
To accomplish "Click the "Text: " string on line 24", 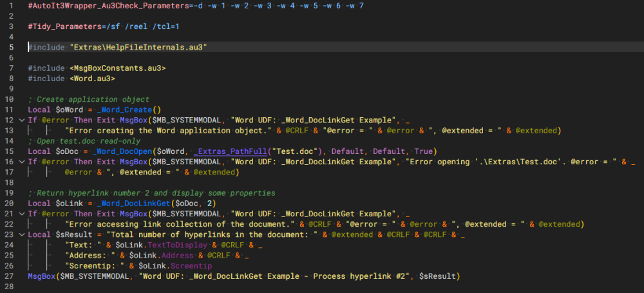I will pyautogui.click(x=83, y=245).
